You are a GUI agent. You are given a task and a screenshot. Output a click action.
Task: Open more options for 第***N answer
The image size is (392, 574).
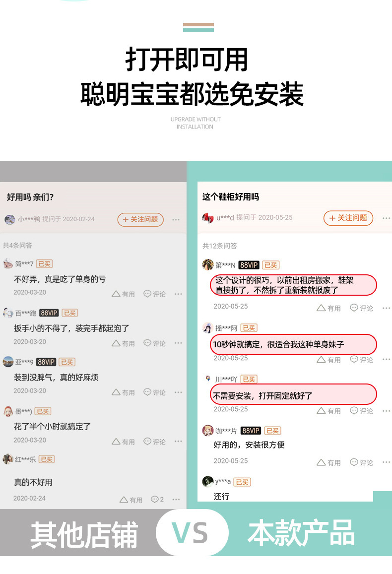point(386,308)
